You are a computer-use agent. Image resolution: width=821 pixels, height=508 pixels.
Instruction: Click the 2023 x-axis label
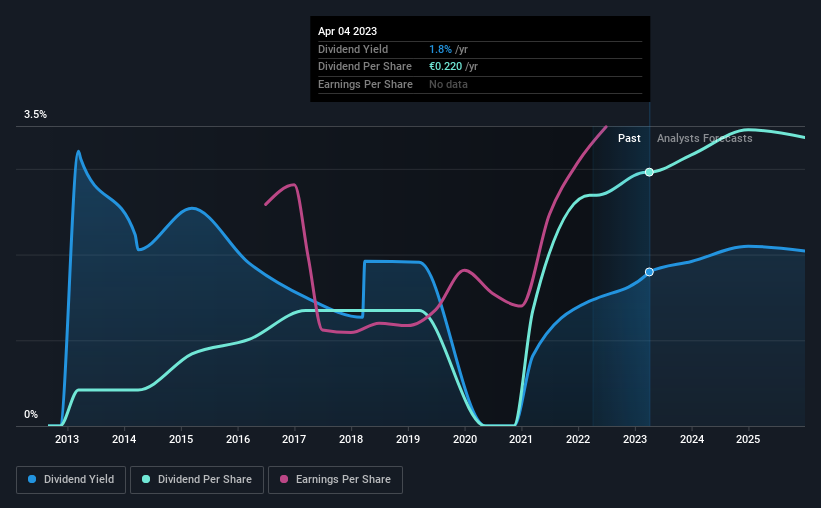click(x=635, y=439)
